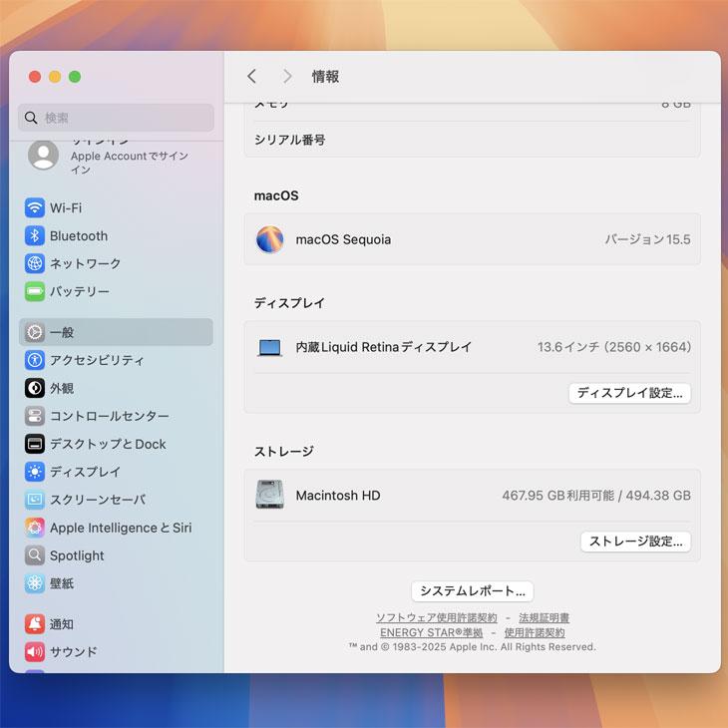The height and width of the screenshot is (728, 728).
Task: Open the アクセシビリティ icon
Action: (34, 360)
